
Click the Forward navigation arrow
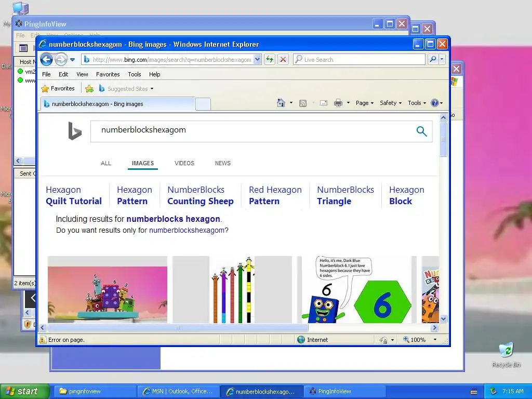[x=61, y=59]
